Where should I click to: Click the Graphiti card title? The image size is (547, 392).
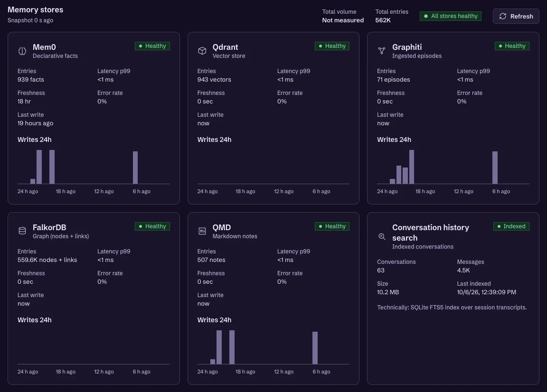407,47
